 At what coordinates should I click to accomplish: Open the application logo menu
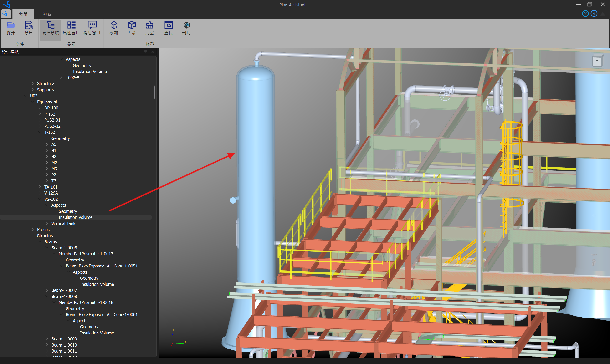click(5, 14)
